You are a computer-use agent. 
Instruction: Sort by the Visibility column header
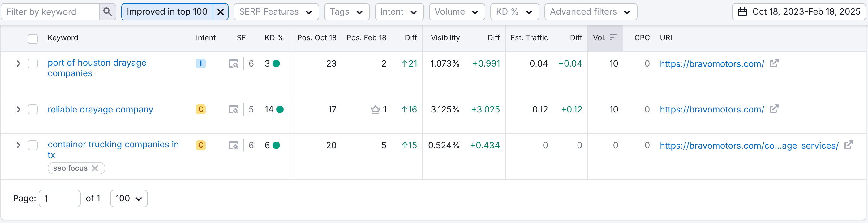pos(445,38)
